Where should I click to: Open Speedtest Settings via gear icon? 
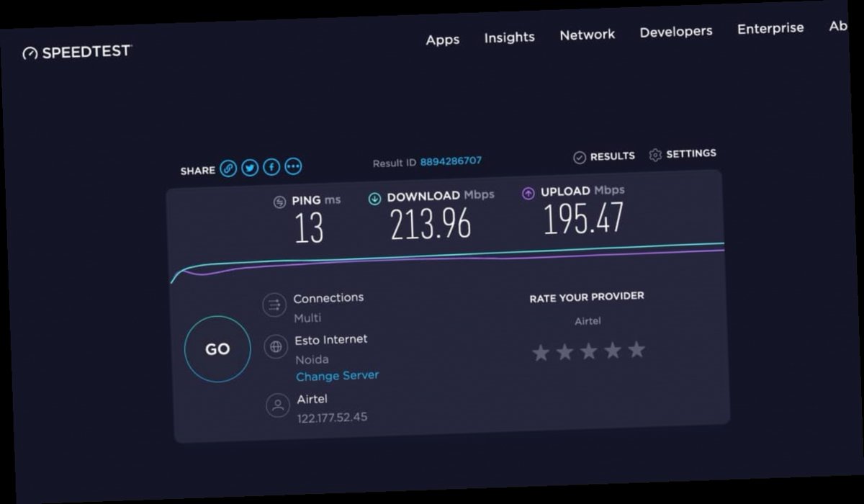[654, 154]
